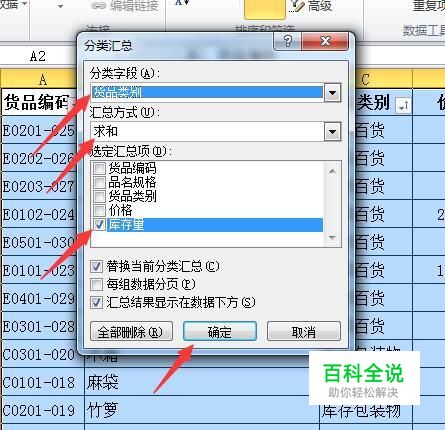The height and width of the screenshot is (430, 445).
Task: Select column C header
Action: [383, 79]
